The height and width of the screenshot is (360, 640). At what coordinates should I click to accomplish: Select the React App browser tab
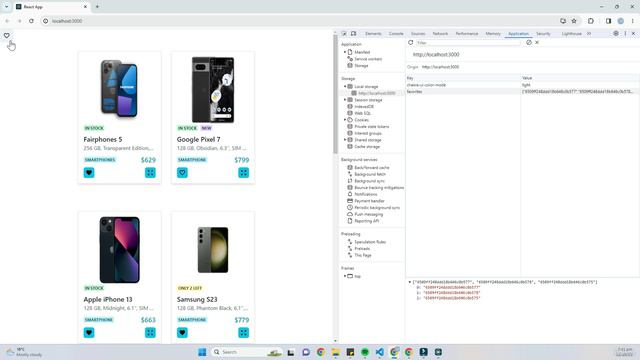click(52, 7)
